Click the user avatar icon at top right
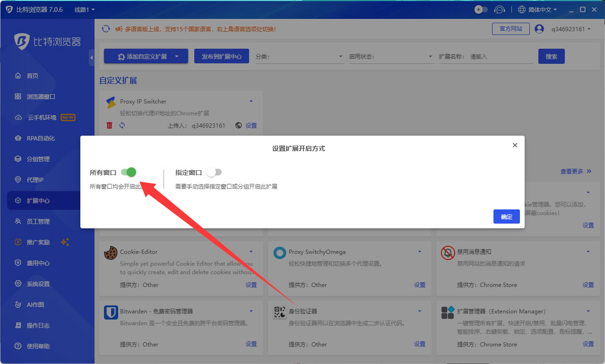 click(x=539, y=29)
